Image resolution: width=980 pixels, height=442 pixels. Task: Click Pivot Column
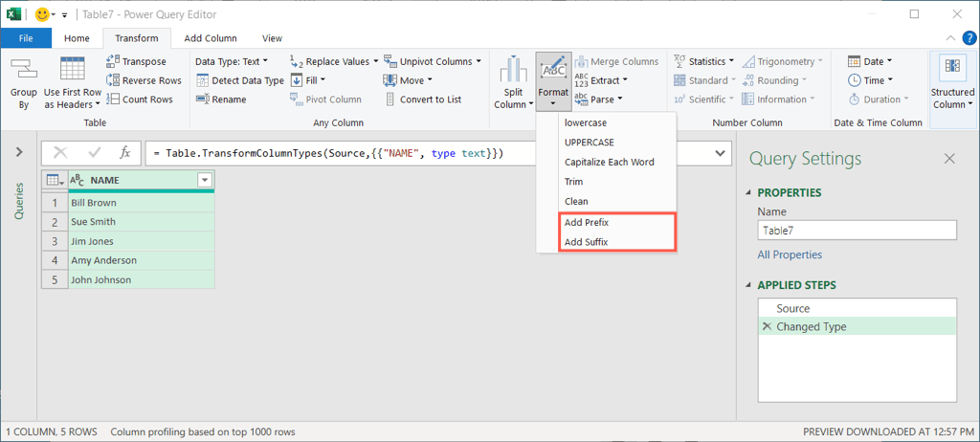(x=325, y=99)
